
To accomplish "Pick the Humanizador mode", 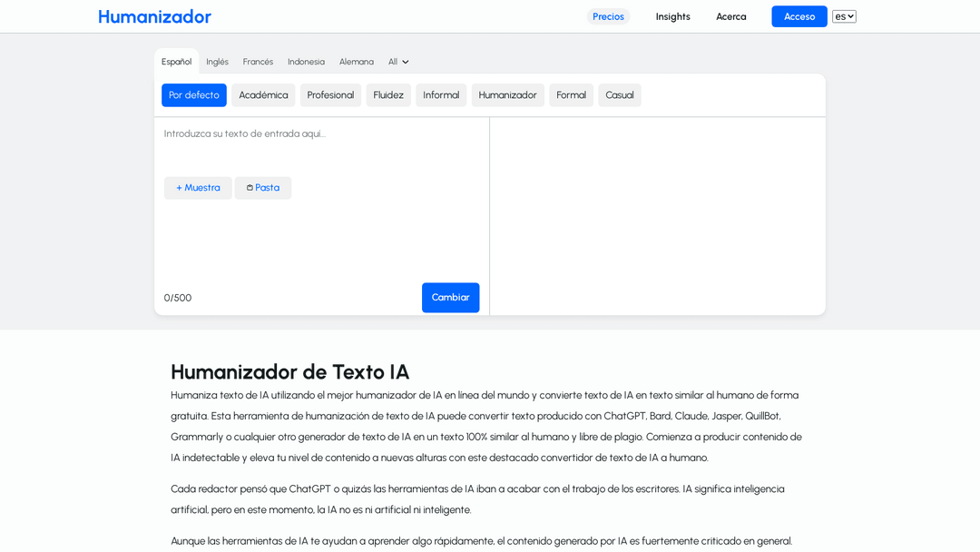I will pyautogui.click(x=507, y=95).
